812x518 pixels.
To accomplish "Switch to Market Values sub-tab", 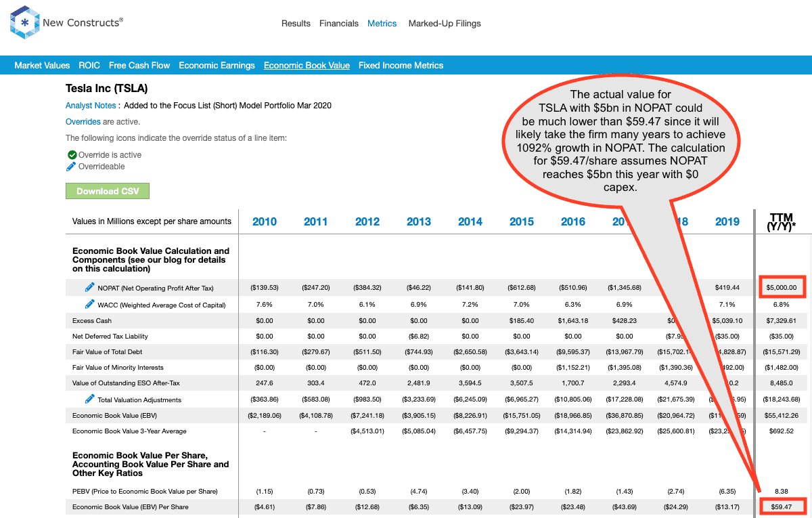I will (x=42, y=66).
